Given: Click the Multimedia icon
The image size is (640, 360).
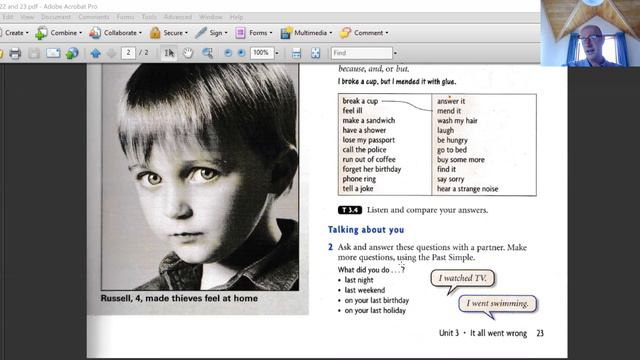Looking at the screenshot, I should (x=286, y=33).
